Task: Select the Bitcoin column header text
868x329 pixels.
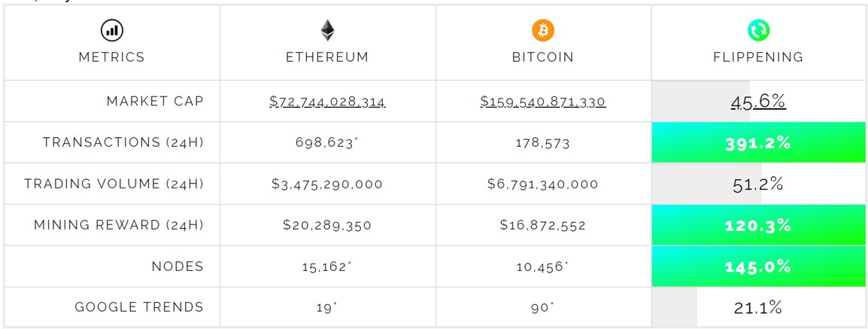Action: 542,57
